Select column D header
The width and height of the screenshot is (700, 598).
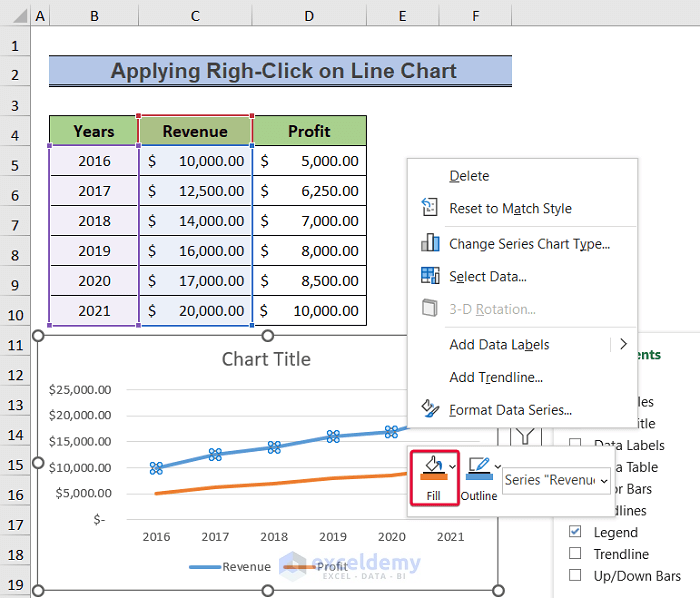309,16
